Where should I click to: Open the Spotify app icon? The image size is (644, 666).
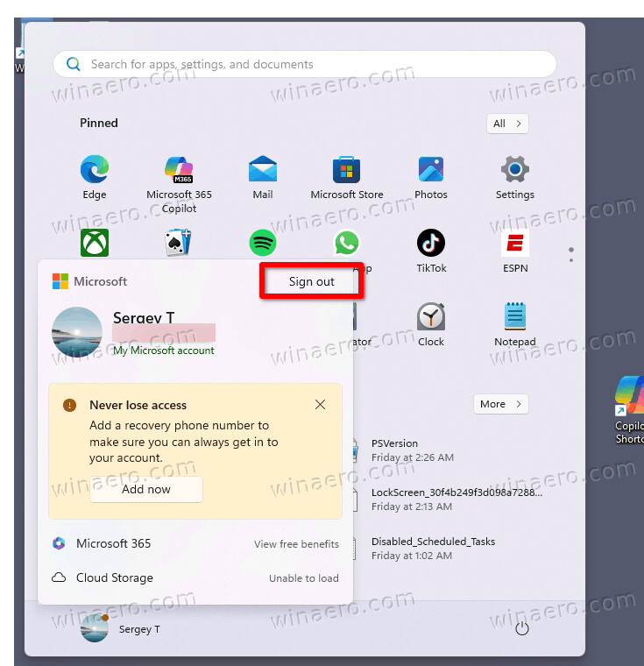pos(263,243)
